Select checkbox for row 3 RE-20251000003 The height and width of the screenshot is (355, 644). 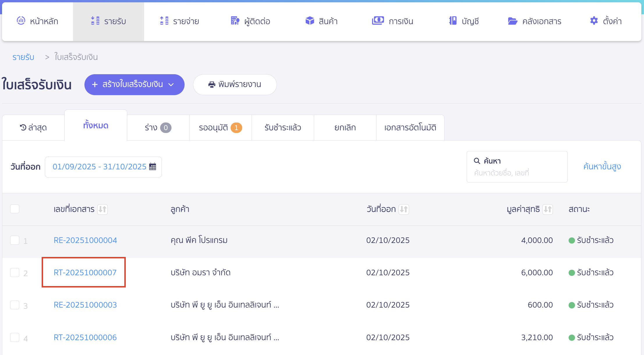pyautogui.click(x=15, y=305)
